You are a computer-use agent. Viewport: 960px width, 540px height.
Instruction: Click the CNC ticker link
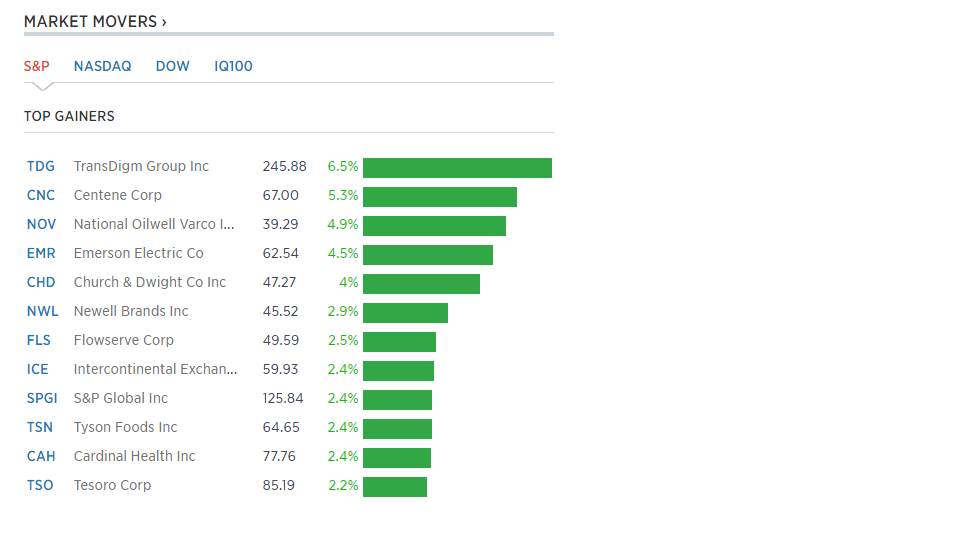40,195
